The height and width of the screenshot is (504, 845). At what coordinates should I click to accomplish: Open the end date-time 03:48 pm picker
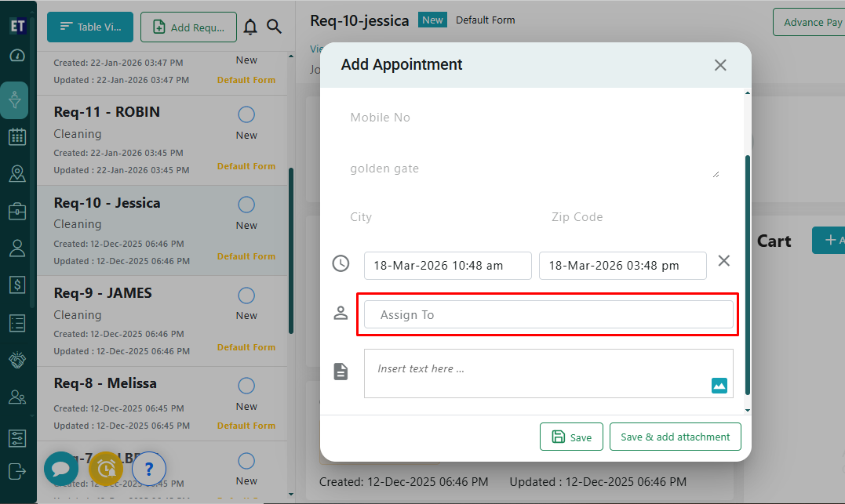pyautogui.click(x=622, y=266)
